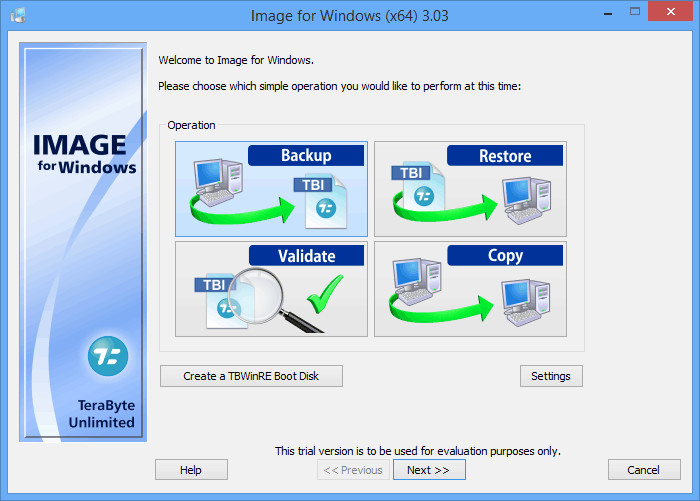Screen dimensions: 700x501
Task: Click the << Previous button
Action: (x=353, y=470)
